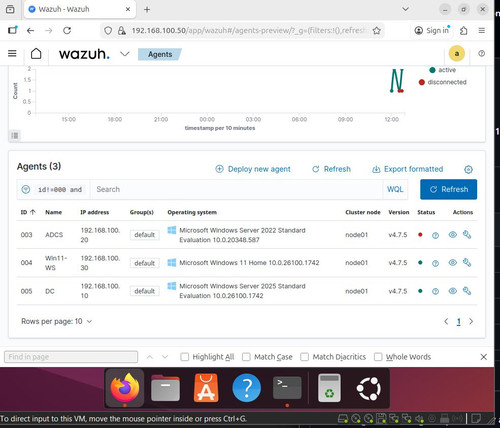Open configuration wrench icon for Win11-WS
This screenshot has width=500, height=428.
coord(467,263)
